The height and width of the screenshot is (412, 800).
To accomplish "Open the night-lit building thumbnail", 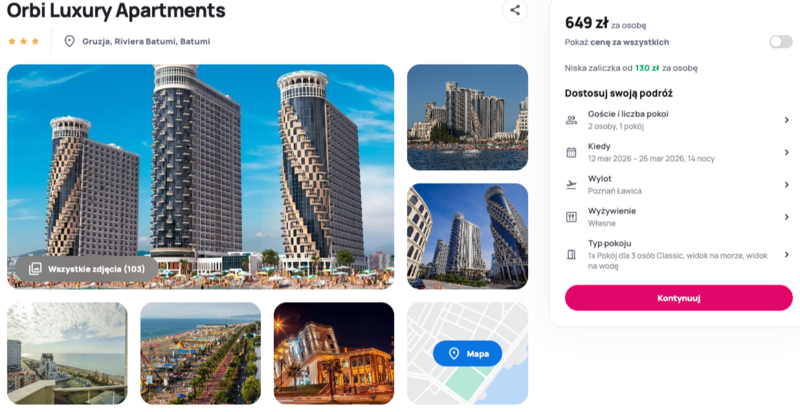I will click(334, 353).
